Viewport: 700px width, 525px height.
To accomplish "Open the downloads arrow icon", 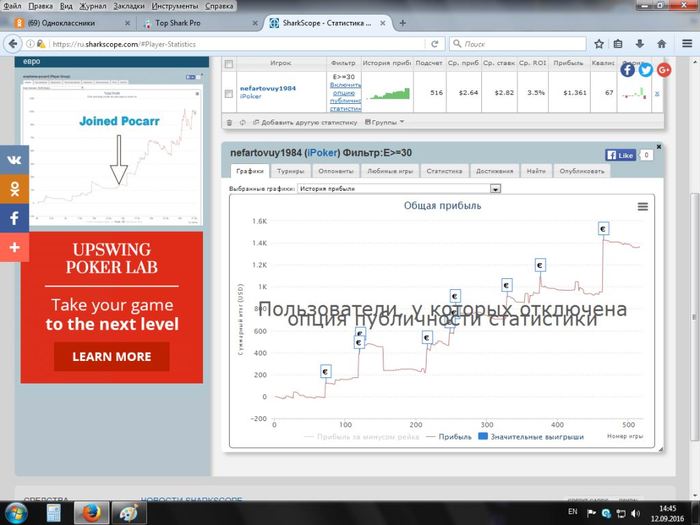I will (640, 44).
